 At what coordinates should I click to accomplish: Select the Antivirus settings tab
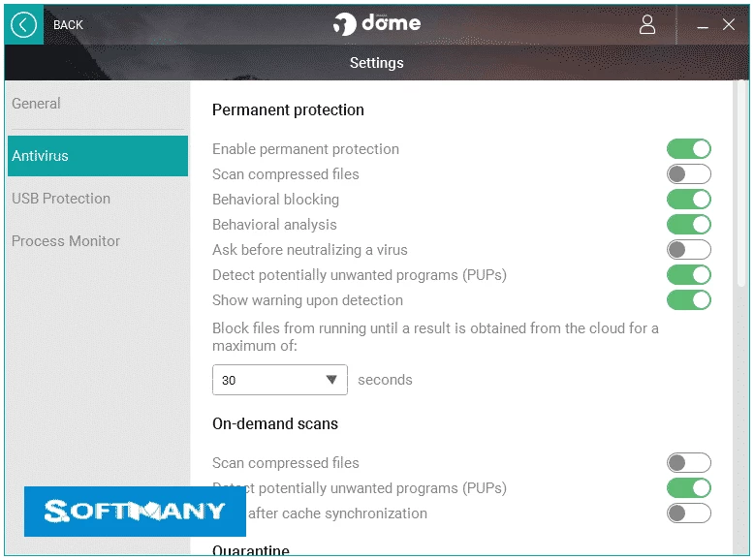pyautogui.click(x=97, y=156)
